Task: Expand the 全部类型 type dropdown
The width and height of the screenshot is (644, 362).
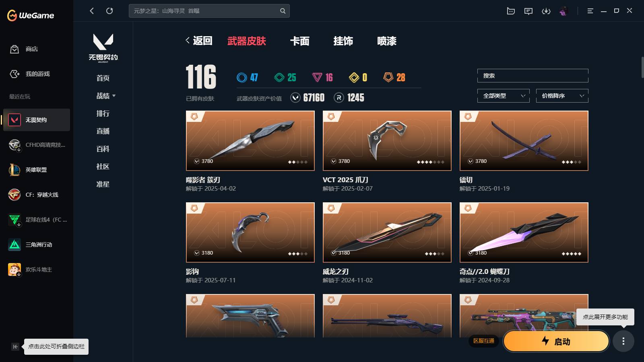Action: coord(504,96)
